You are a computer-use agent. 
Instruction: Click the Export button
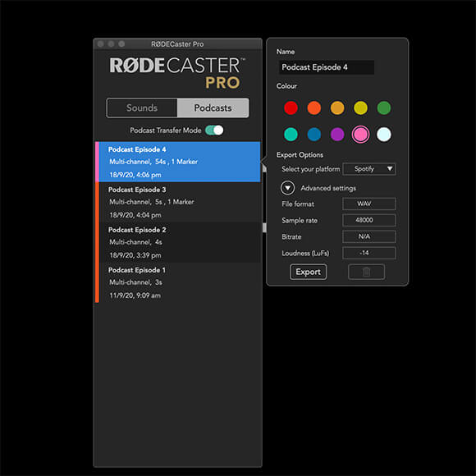pos(308,272)
